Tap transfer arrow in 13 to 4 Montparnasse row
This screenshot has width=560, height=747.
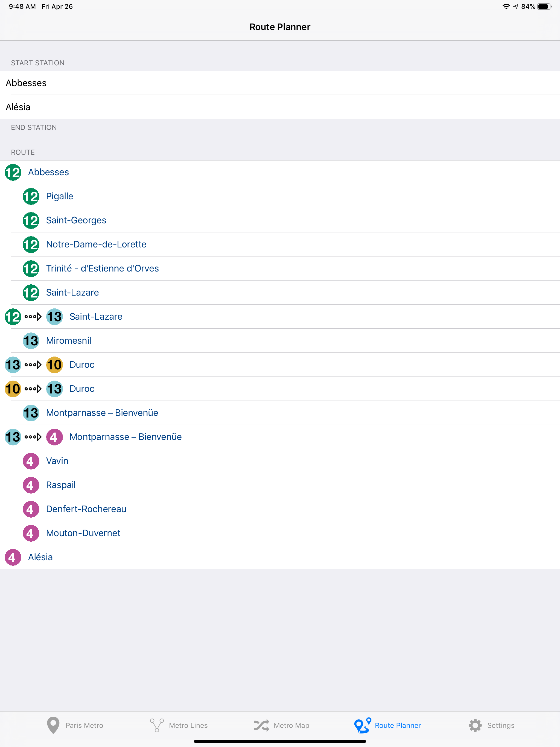coord(33,437)
